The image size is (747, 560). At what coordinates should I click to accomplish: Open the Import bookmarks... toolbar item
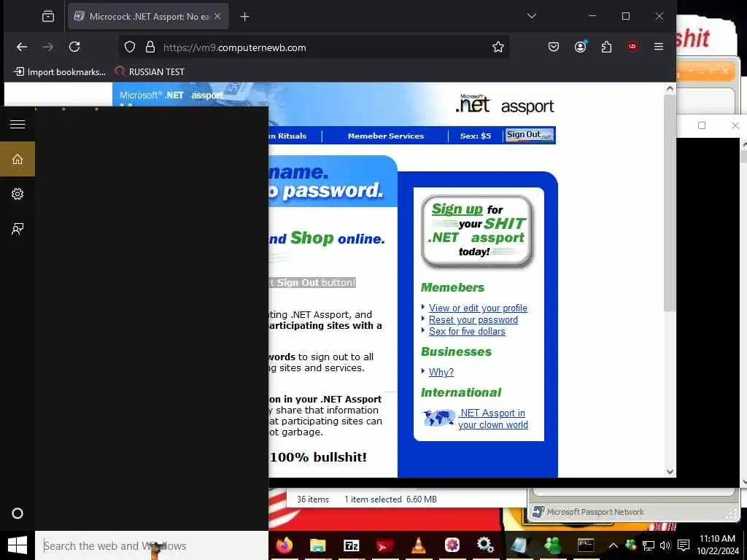pyautogui.click(x=60, y=72)
